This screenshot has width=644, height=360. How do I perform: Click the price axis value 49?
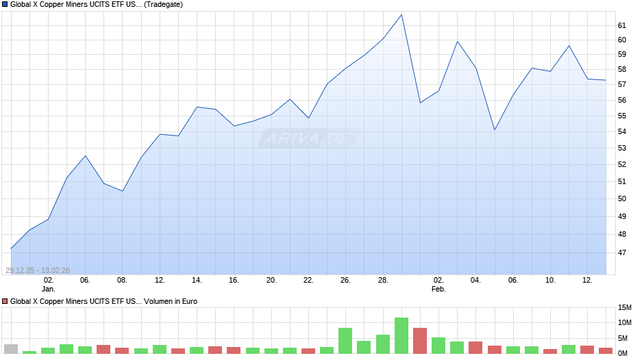tap(622, 216)
